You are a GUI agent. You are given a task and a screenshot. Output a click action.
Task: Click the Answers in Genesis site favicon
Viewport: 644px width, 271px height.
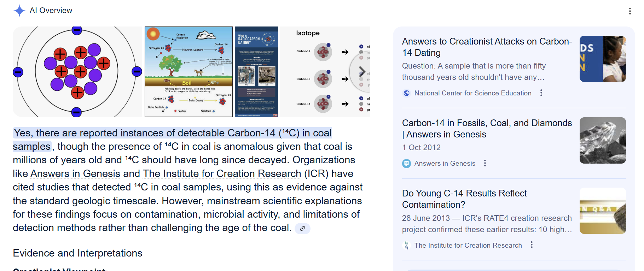point(407,164)
